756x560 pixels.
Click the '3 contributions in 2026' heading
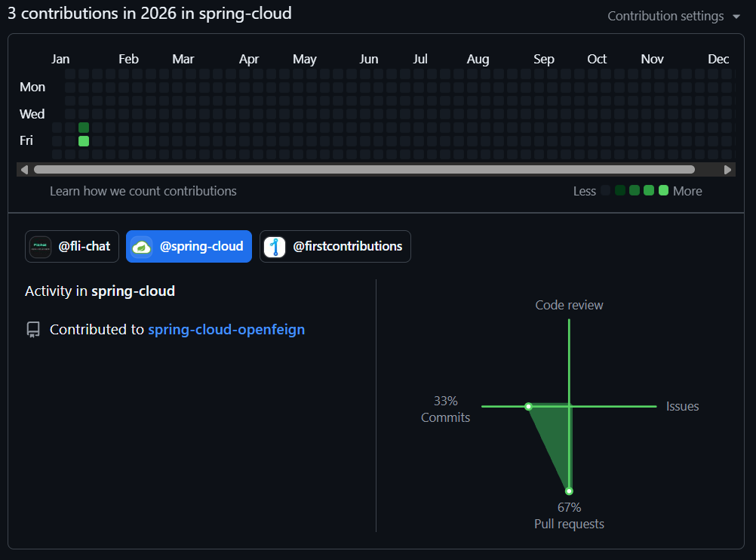[x=149, y=13]
